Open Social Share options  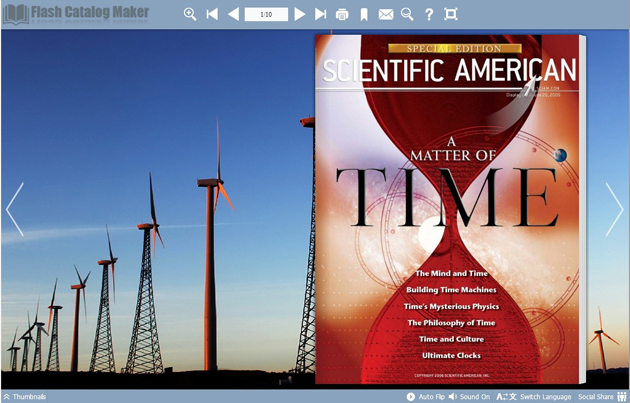click(602, 397)
